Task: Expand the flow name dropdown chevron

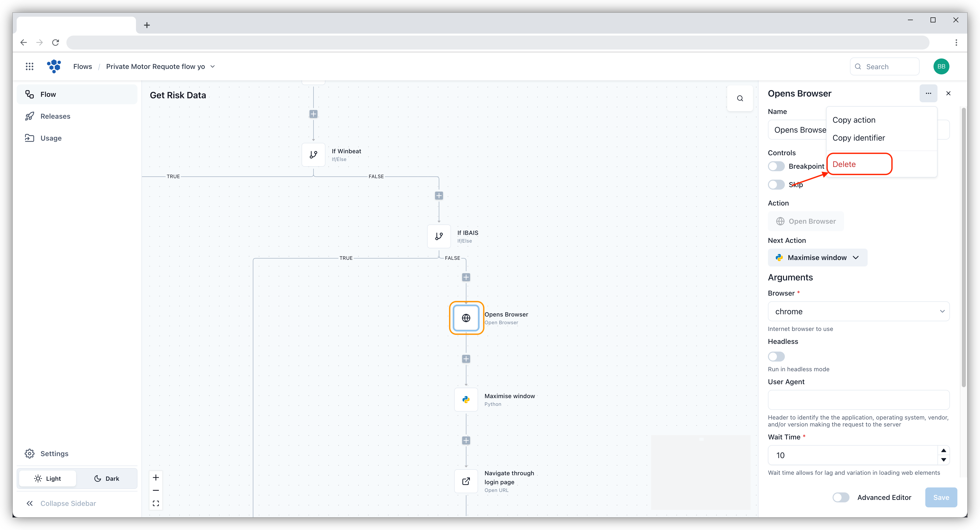Action: [x=213, y=67]
